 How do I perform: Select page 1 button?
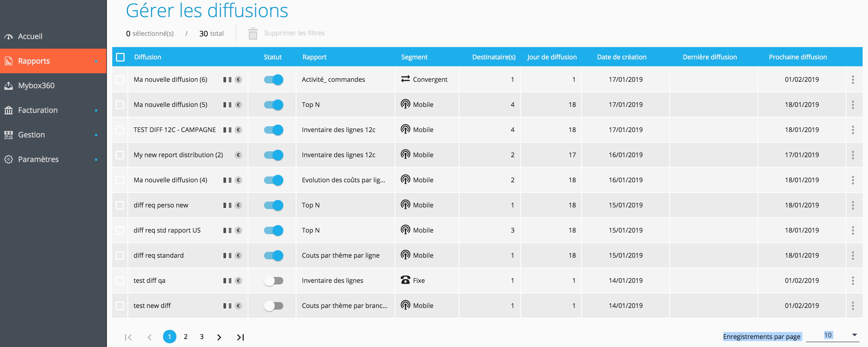169,337
